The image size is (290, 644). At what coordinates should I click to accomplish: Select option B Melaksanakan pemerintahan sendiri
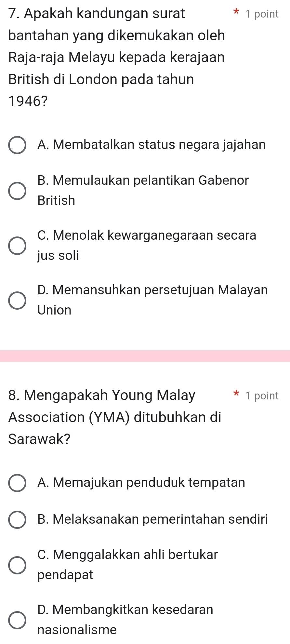(18, 519)
